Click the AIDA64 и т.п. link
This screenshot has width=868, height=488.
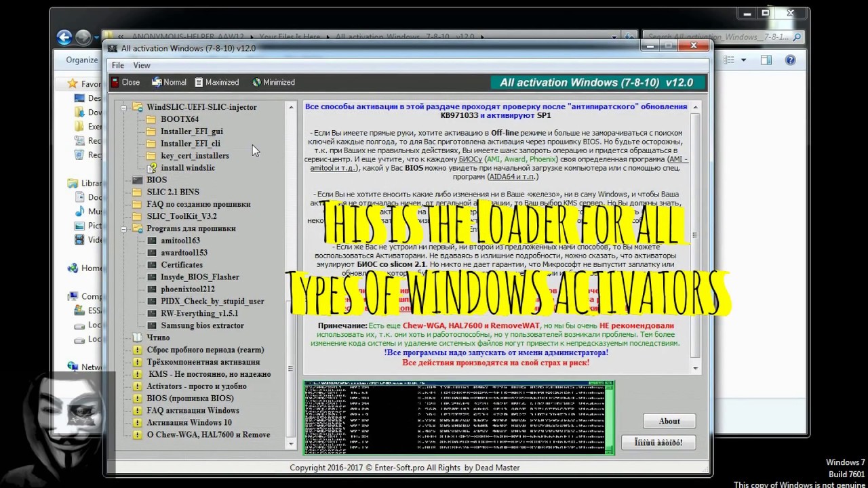click(x=511, y=177)
